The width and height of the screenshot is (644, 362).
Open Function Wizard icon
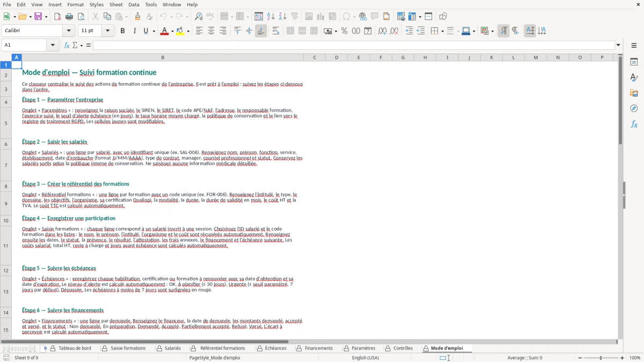pyautogui.click(x=67, y=45)
